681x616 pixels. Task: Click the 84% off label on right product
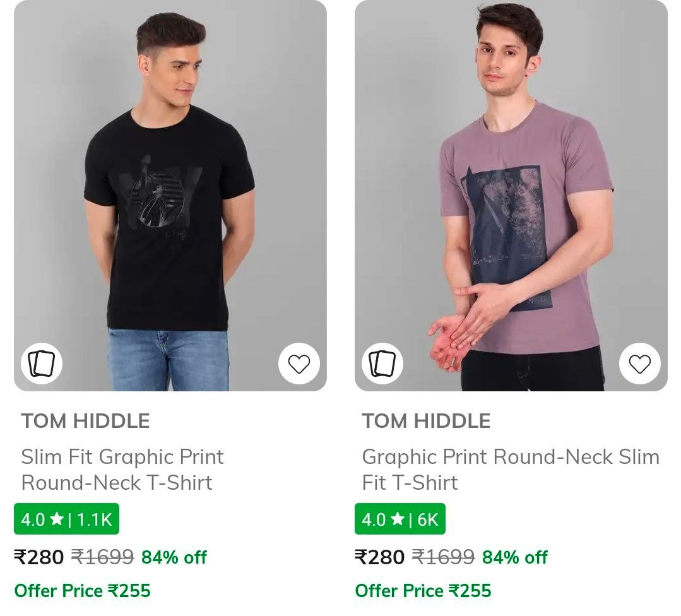coord(515,557)
